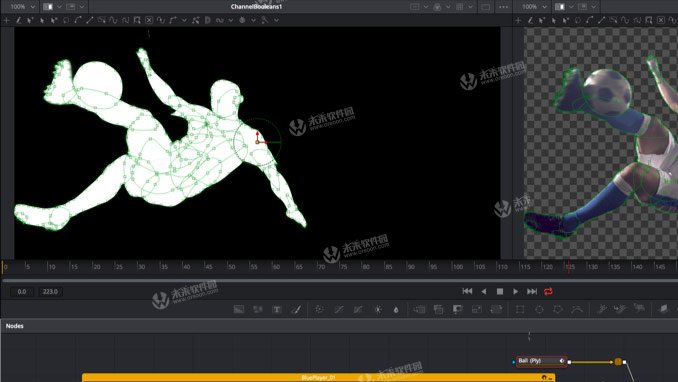Image resolution: width=678 pixels, height=382 pixels.
Task: Expand the right viewer split view arrow
Action: click(571, 7)
